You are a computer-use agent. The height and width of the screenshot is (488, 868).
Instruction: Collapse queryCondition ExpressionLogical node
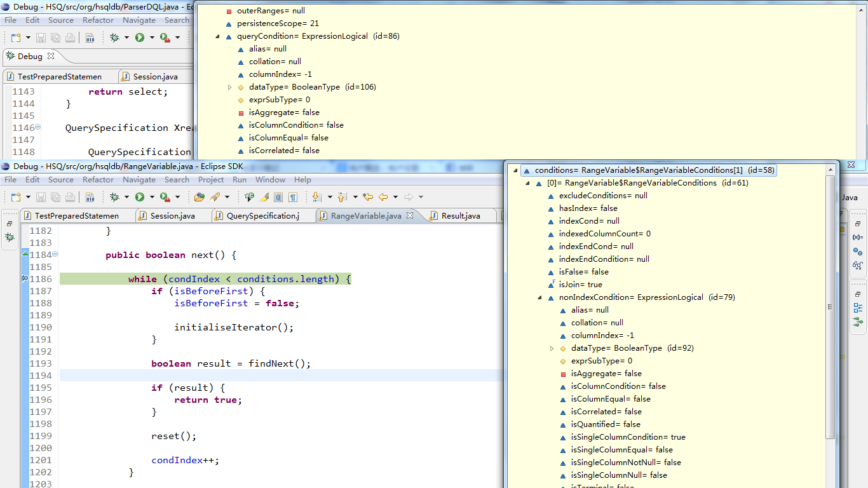coord(217,36)
